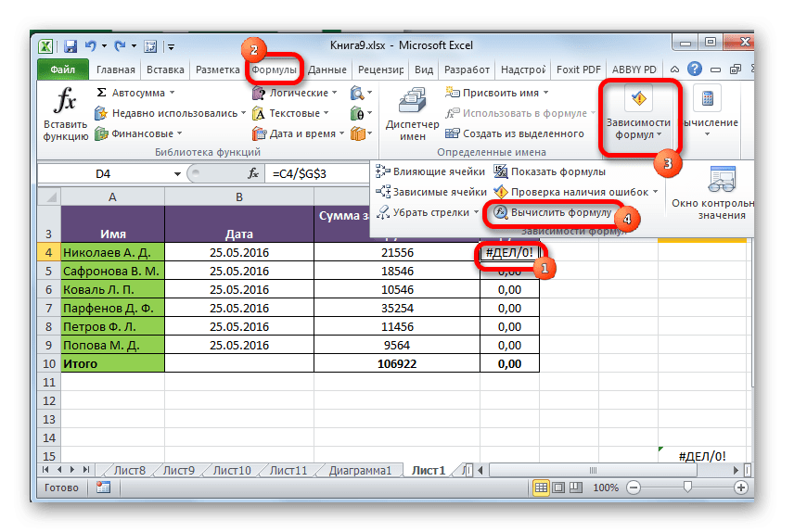Screen dimensions: 807x532
Task: Open the Remove Arrows dropdown arrow
Action: click(x=476, y=212)
